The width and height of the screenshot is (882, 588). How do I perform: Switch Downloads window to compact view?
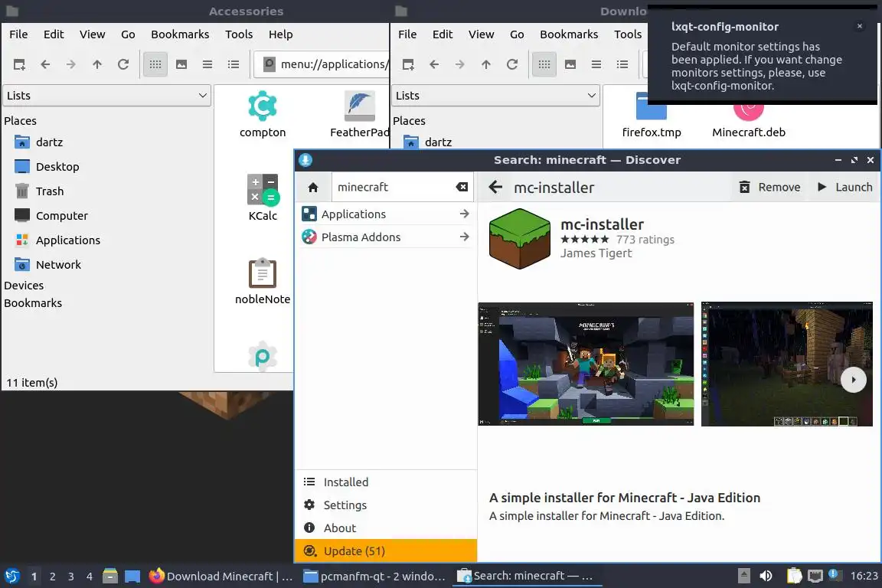coord(596,64)
